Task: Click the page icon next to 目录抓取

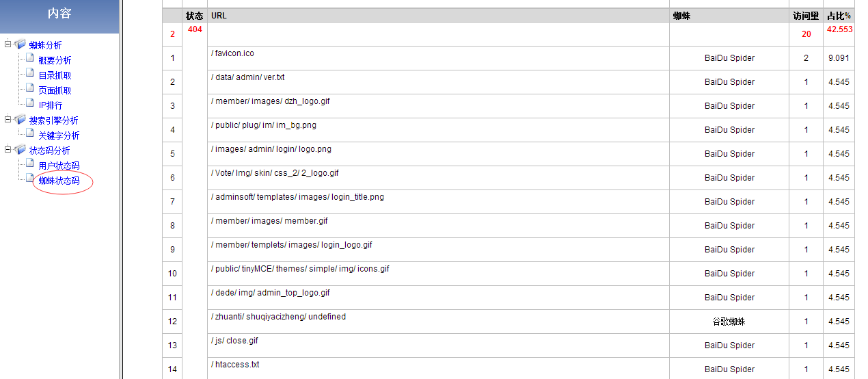Action: pos(29,74)
